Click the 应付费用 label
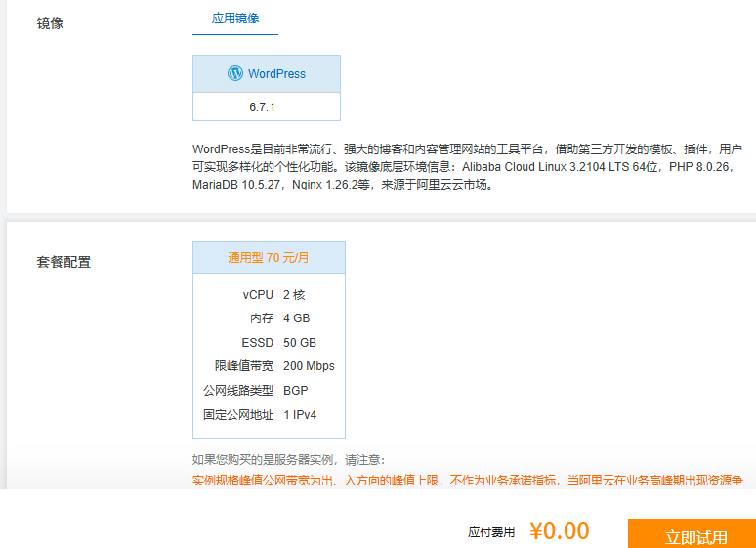756x548 pixels. click(491, 532)
